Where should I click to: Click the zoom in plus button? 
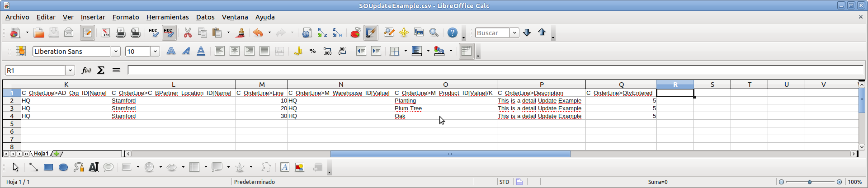839,182
